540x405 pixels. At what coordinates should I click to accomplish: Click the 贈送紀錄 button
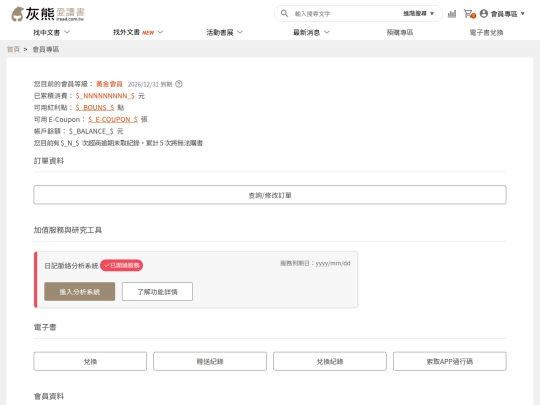click(x=210, y=361)
